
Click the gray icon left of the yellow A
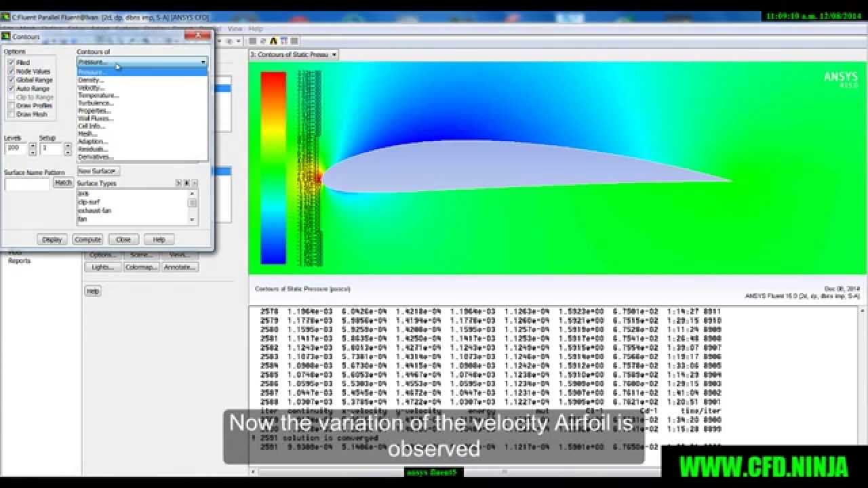(x=263, y=41)
